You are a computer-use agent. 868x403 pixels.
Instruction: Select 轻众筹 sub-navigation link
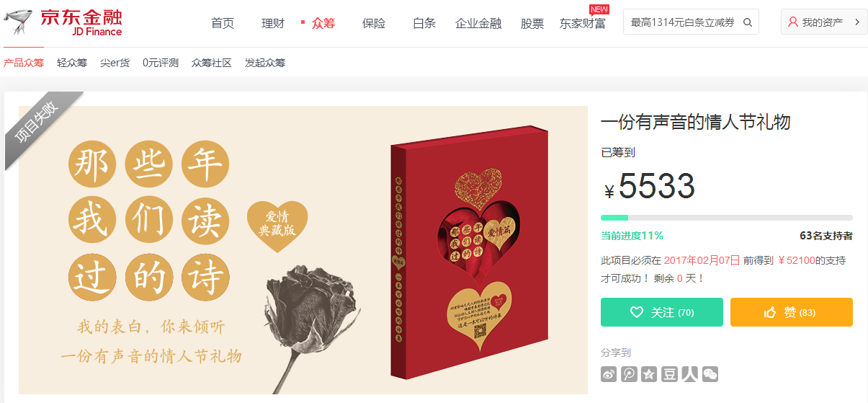72,63
